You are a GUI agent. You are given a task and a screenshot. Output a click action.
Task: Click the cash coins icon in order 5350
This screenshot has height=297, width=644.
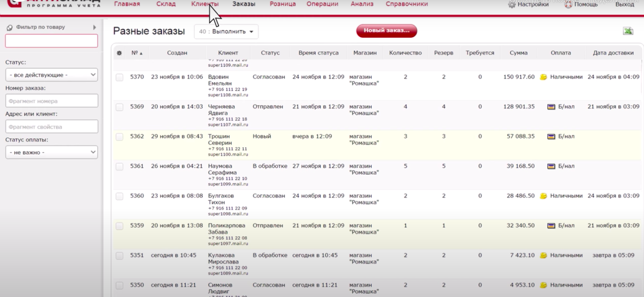[x=544, y=285]
